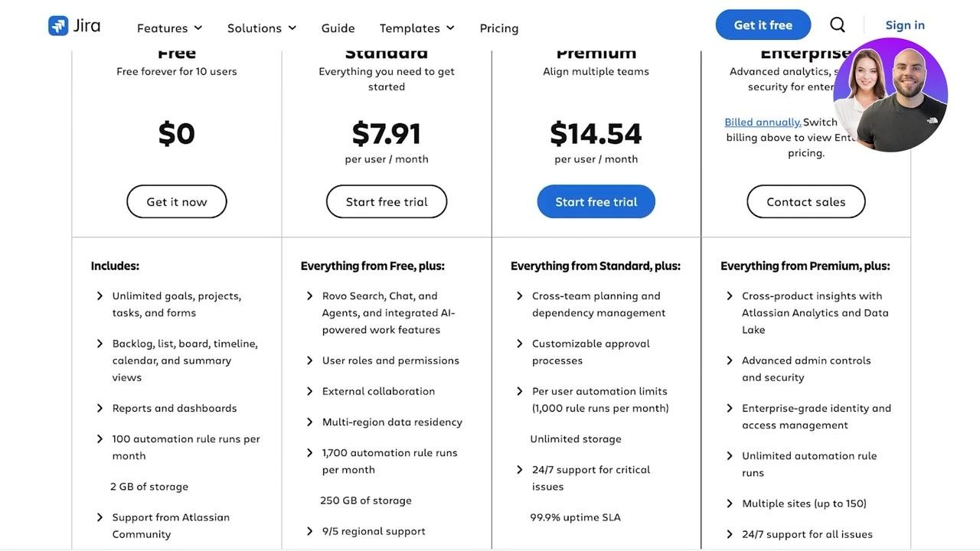Viewport: 980px width, 551px height.
Task: Click the Get it free button
Action: click(763, 24)
